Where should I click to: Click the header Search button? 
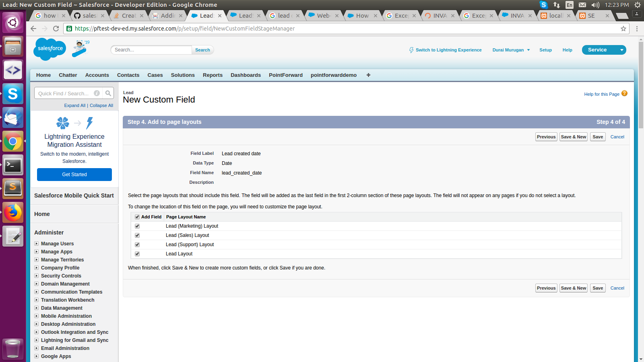[x=202, y=50]
